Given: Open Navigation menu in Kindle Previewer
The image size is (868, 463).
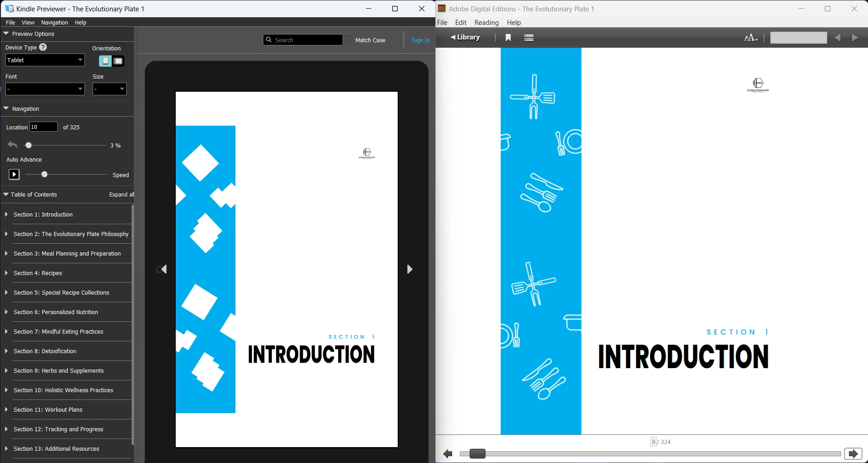Looking at the screenshot, I should click(54, 22).
